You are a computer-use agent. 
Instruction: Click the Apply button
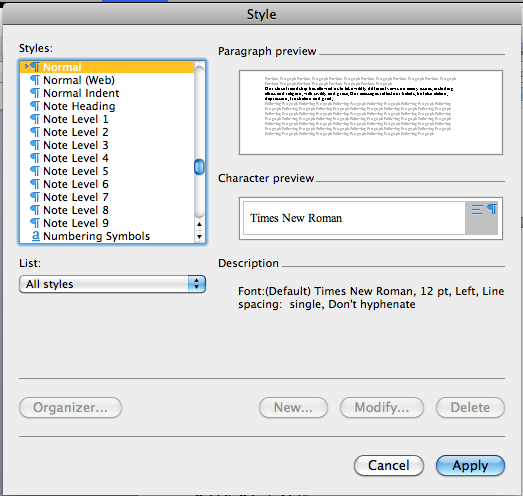coord(470,466)
